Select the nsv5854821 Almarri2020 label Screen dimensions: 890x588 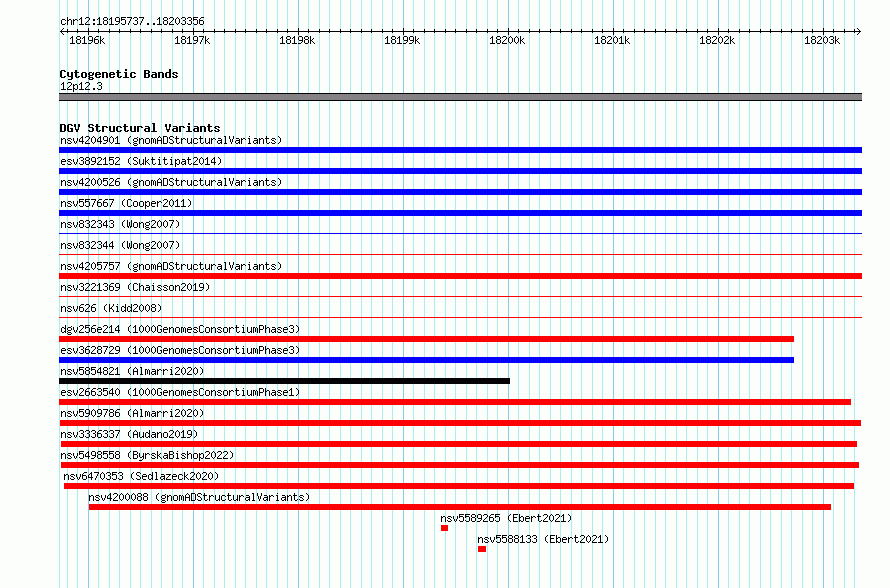132,371
